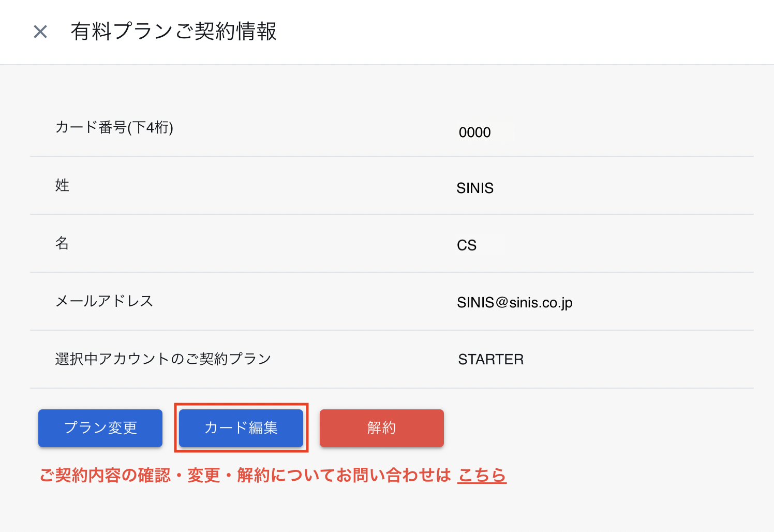This screenshot has height=532, width=774.
Task: Click the white header bar right of title
Action: coord(517,32)
